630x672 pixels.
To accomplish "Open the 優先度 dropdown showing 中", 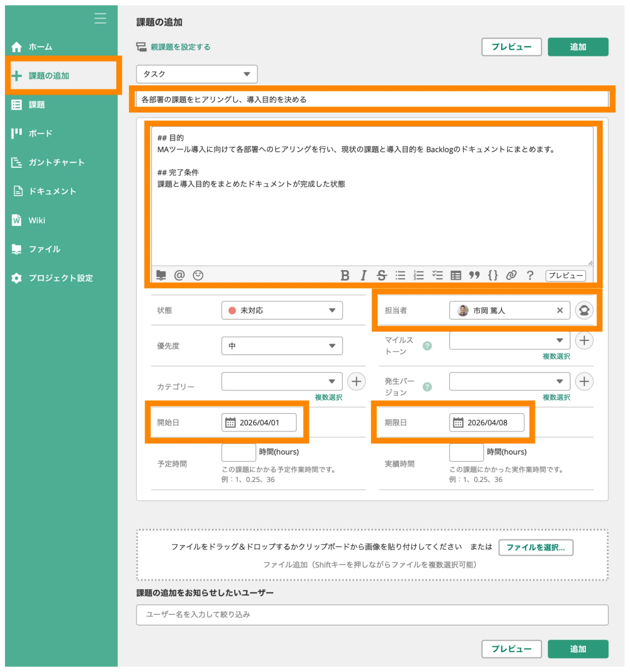I will [x=282, y=346].
